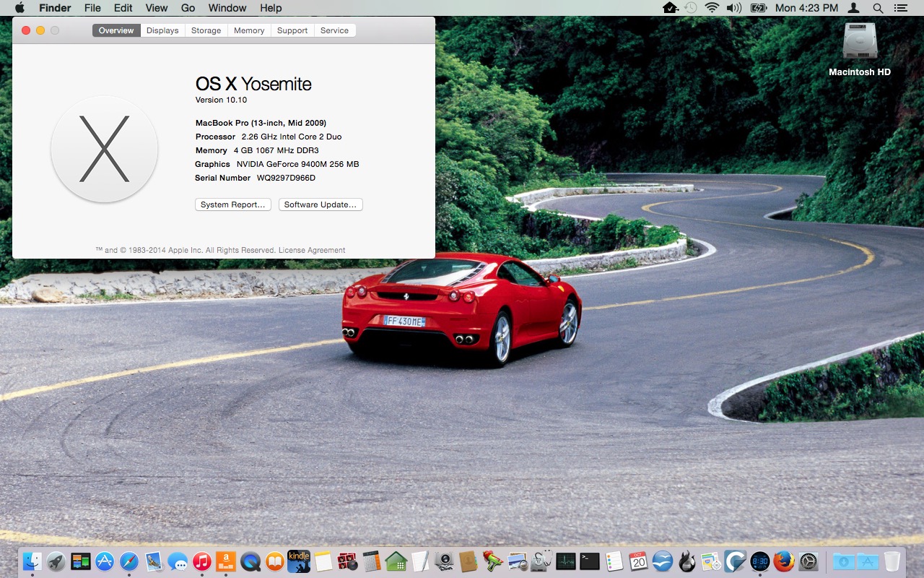This screenshot has height=578, width=924.
Task: Switch to the Displays tab
Action: 162,30
